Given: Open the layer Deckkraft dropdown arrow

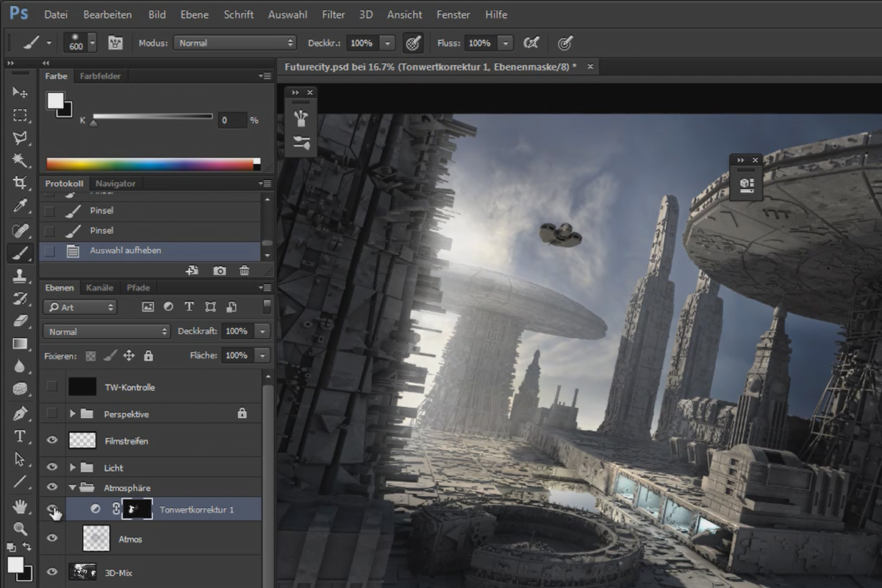Looking at the screenshot, I should click(x=262, y=331).
